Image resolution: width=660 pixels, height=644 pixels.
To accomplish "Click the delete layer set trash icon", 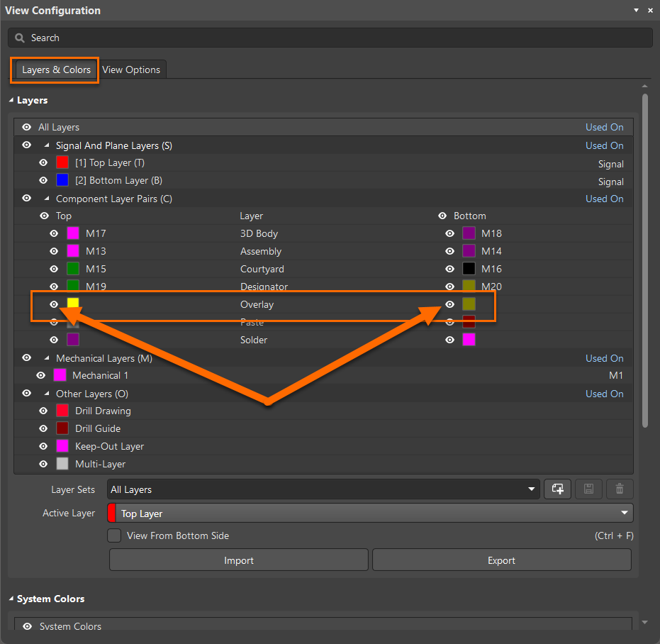I will [620, 489].
